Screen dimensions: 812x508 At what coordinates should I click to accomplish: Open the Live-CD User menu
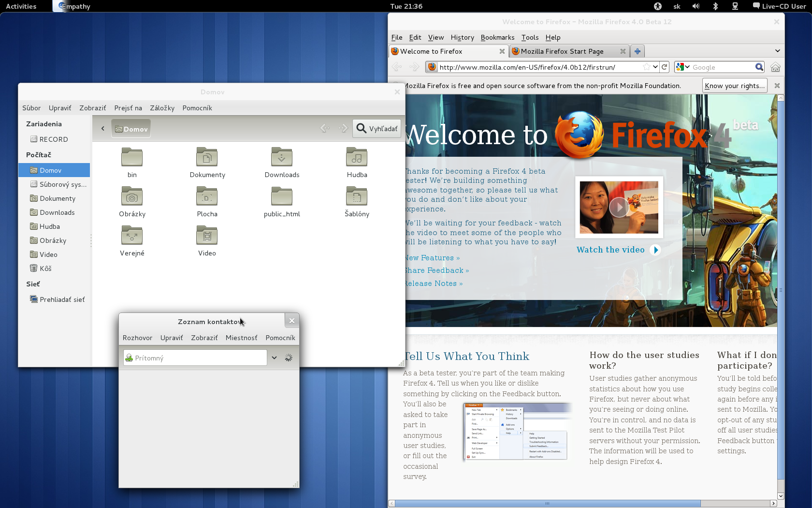click(779, 6)
